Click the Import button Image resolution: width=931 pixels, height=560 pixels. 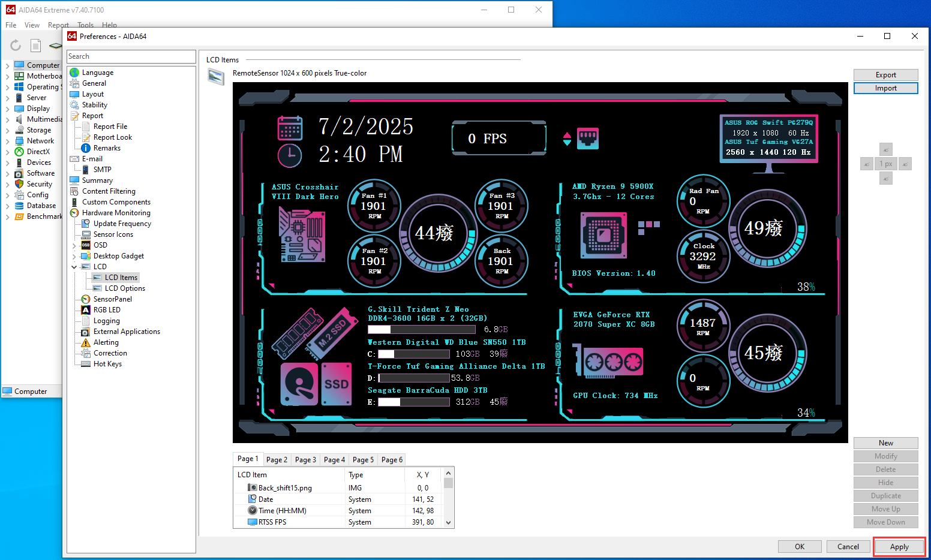[885, 88]
